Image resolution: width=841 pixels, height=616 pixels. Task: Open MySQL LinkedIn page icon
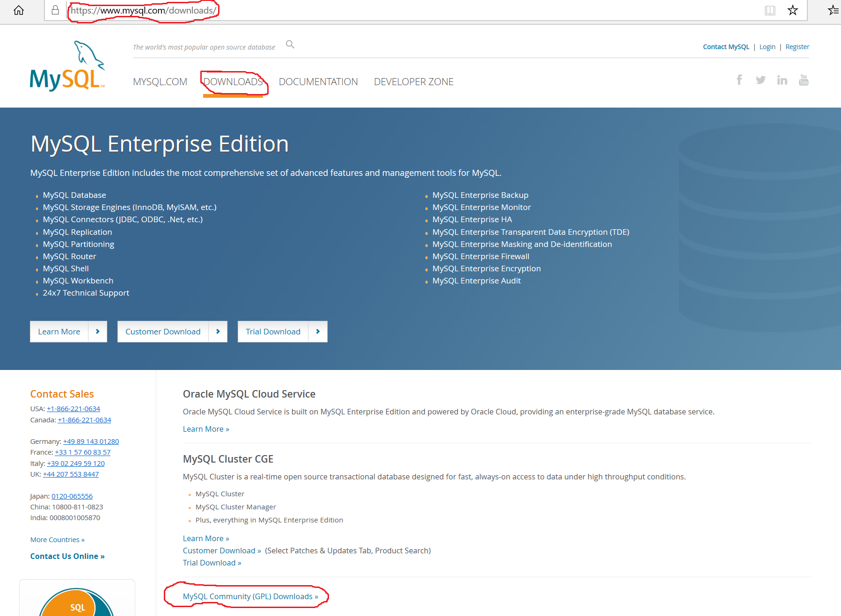point(782,80)
